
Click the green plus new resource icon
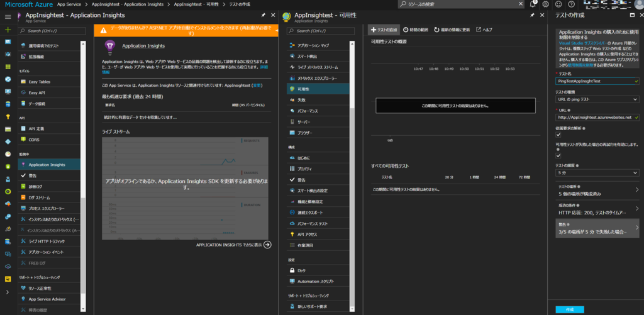[x=8, y=30]
